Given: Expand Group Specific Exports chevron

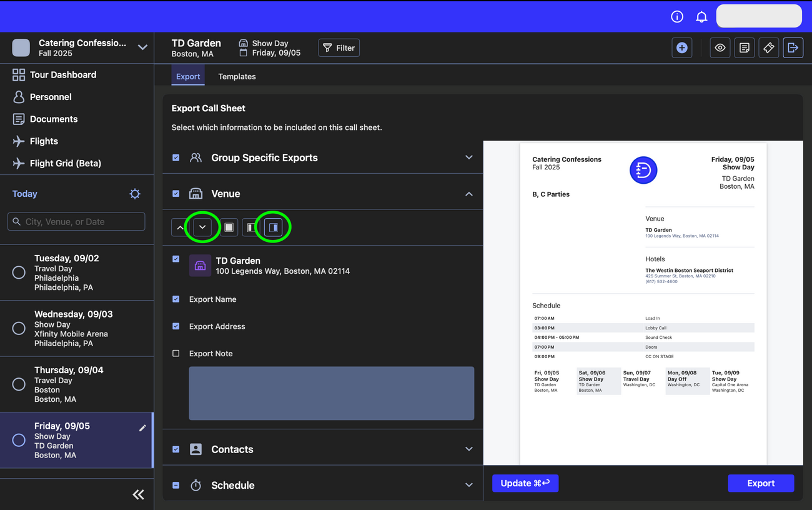Looking at the screenshot, I should tap(469, 157).
